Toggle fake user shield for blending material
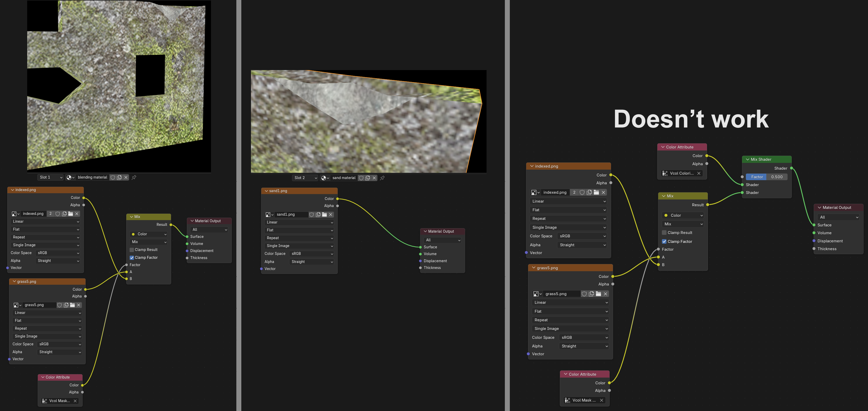The image size is (868, 411). (x=113, y=177)
